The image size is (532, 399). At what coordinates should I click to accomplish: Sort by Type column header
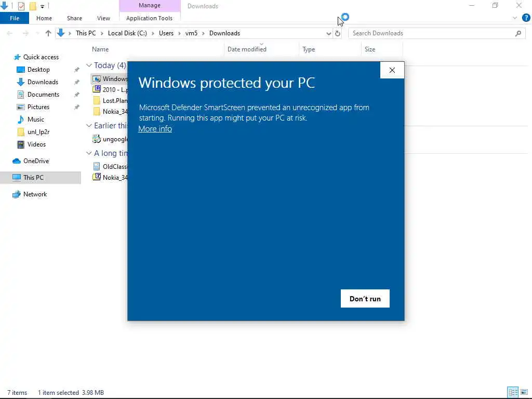pos(309,49)
